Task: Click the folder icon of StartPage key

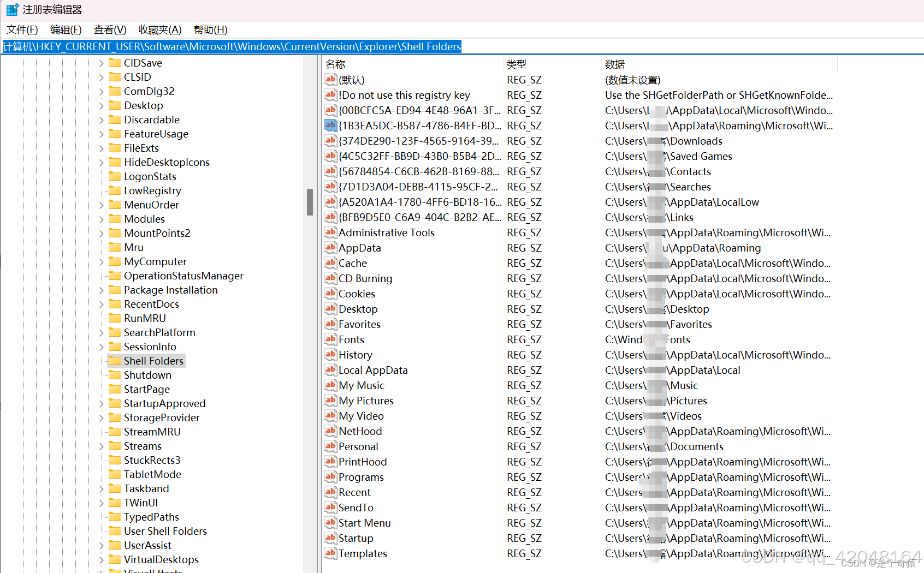Action: pyautogui.click(x=115, y=389)
